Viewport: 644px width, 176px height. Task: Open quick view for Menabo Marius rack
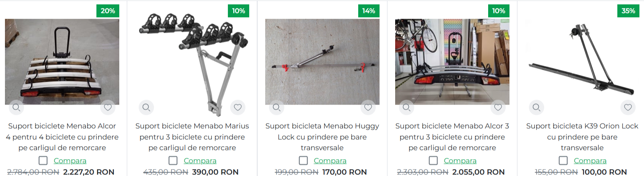(146, 108)
